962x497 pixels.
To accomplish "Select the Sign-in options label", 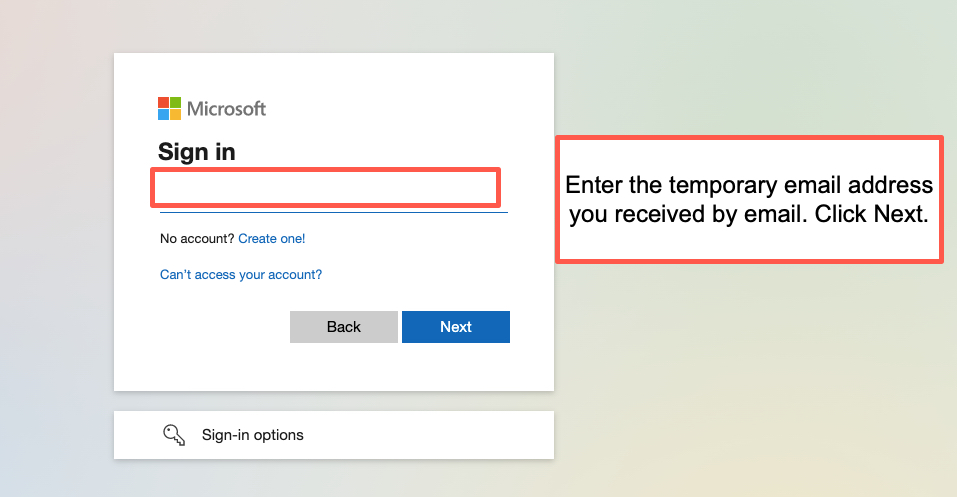I will point(253,435).
